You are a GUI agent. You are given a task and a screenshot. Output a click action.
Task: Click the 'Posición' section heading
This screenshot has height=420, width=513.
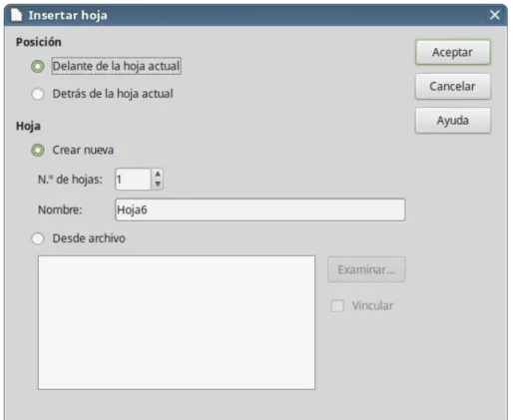click(x=39, y=42)
